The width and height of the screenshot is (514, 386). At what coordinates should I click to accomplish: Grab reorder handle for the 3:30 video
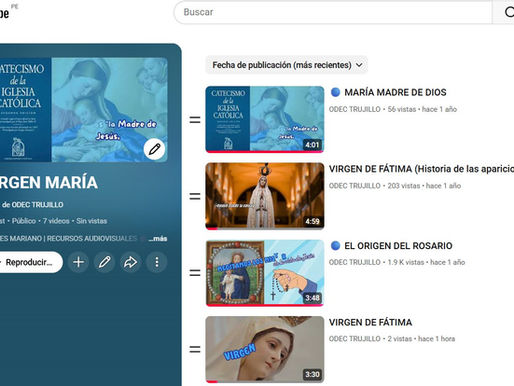coord(195,349)
